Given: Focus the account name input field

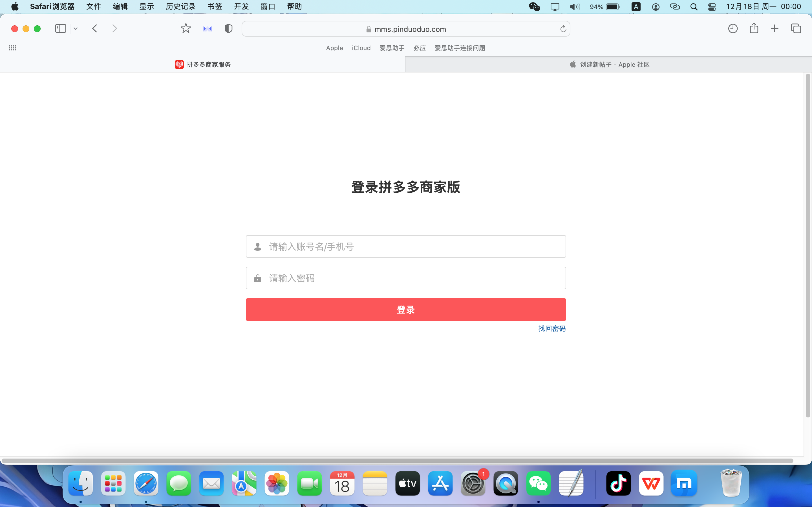Looking at the screenshot, I should click(x=406, y=246).
